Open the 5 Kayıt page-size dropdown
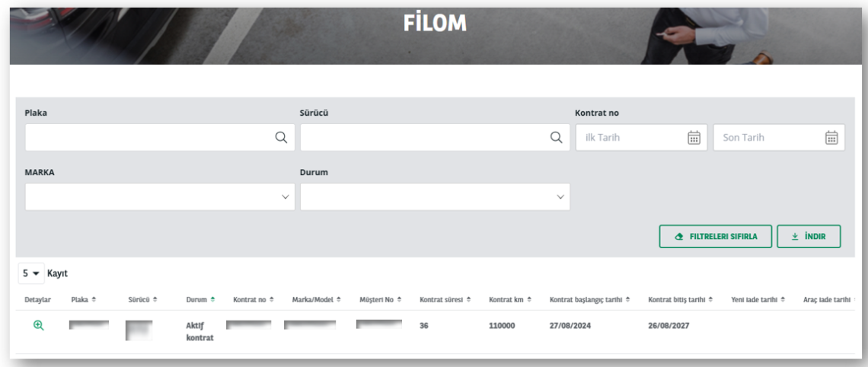Image resolution: width=868 pixels, height=367 pixels. pyautogui.click(x=29, y=272)
